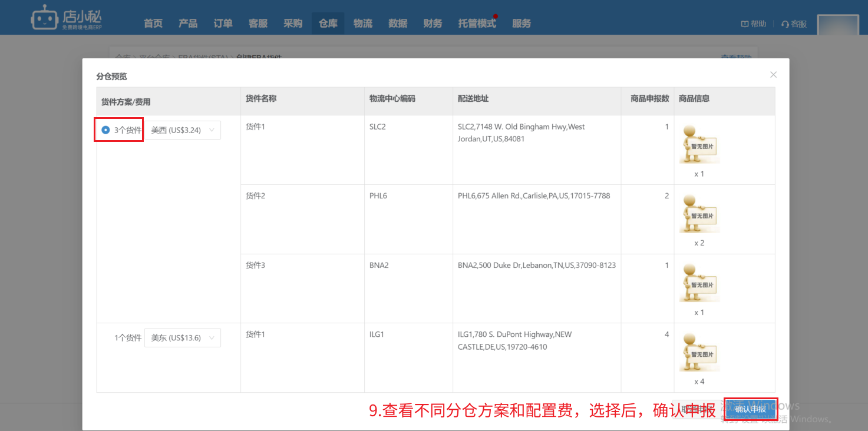Open the 财务 menu
The height and width of the screenshot is (431, 868).
tap(433, 24)
